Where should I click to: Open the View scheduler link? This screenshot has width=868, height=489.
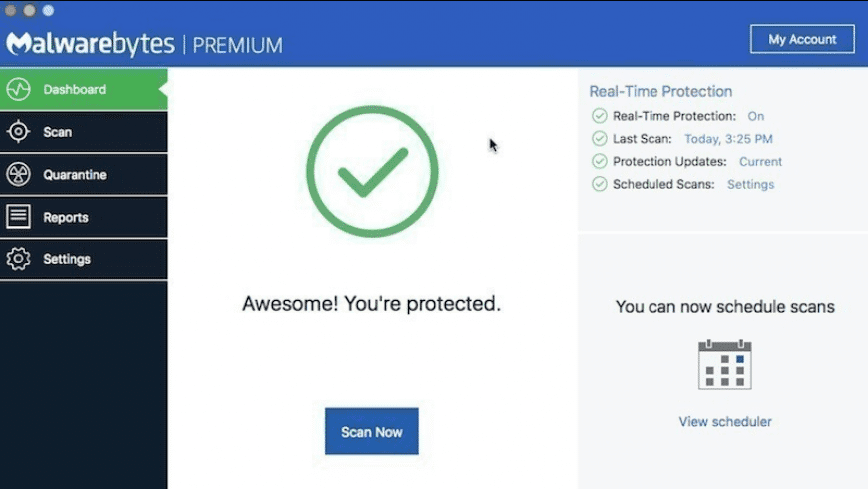725,422
